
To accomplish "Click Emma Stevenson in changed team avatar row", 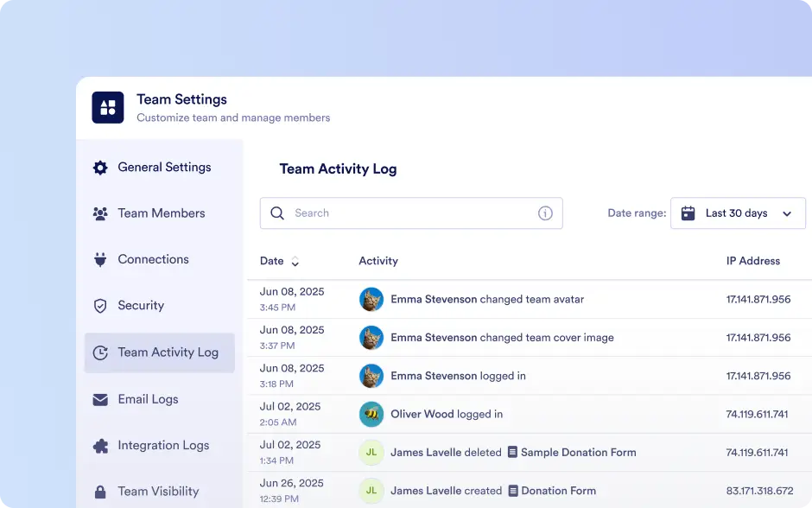I will 434,299.
